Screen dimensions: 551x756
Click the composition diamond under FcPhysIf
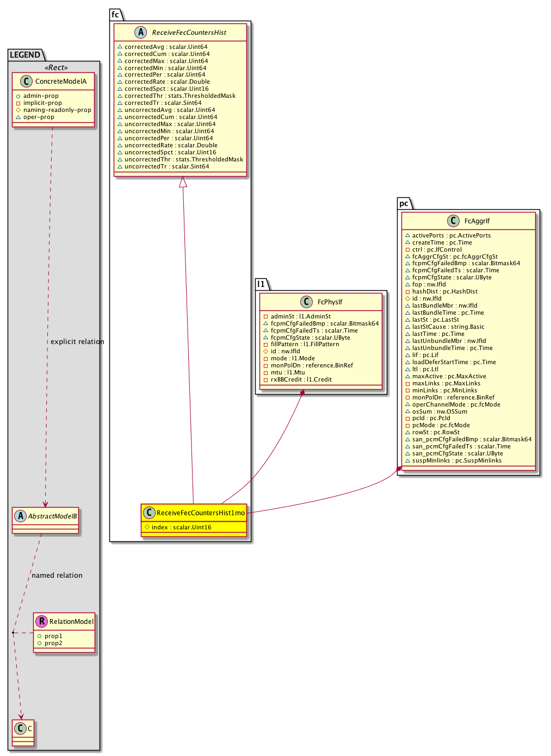[302, 393]
